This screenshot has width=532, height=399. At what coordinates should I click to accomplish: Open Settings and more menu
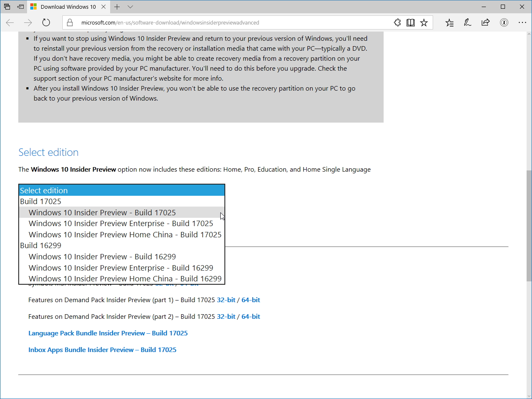tap(522, 22)
